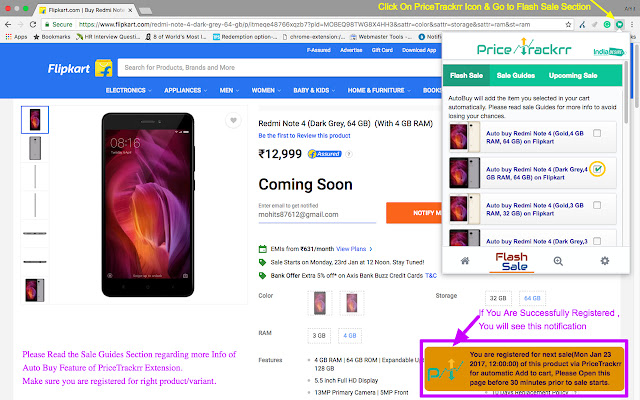Select 3 GB RAM option
This screenshot has width=640, height=400.
(319, 336)
